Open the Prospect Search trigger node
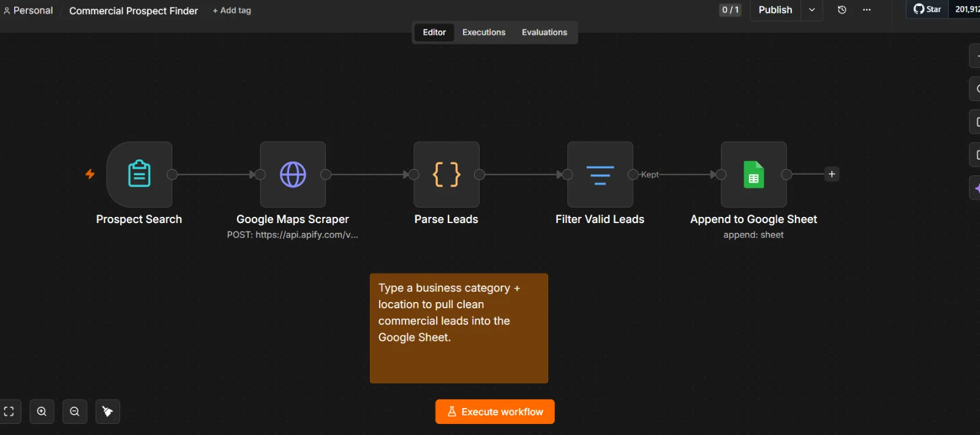980x435 pixels. (x=139, y=175)
